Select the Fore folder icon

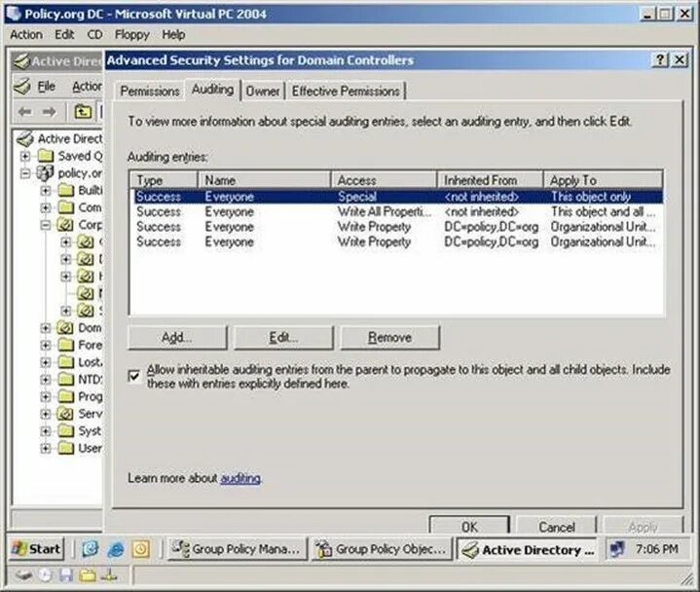(65, 345)
